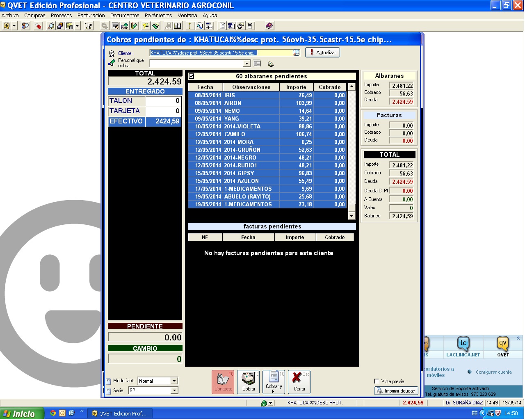
Task: Open the Ayuda menu
Action: (210, 16)
